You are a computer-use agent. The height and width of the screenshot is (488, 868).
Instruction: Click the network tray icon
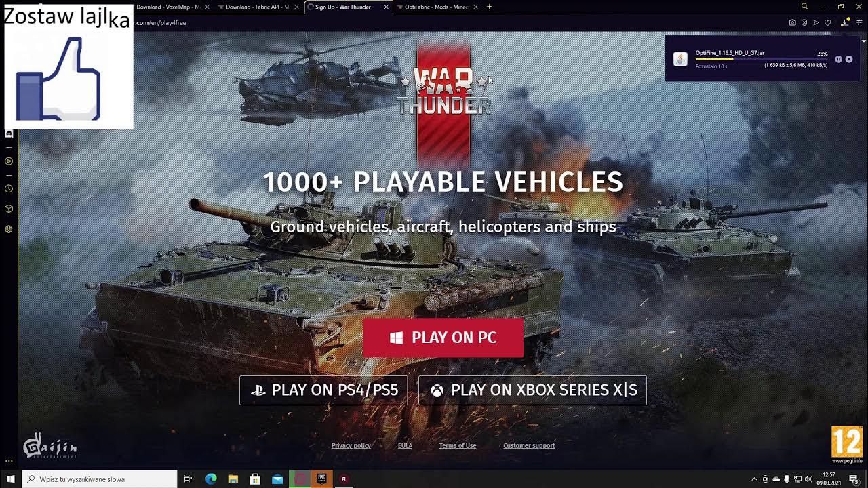click(x=797, y=479)
